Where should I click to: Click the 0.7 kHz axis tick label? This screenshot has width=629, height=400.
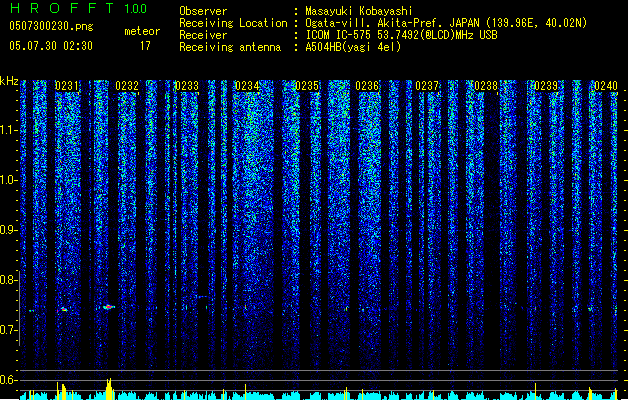[x=8, y=330]
